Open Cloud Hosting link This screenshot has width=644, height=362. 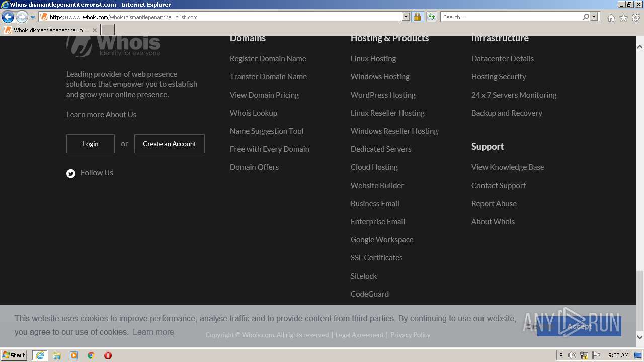click(x=374, y=167)
